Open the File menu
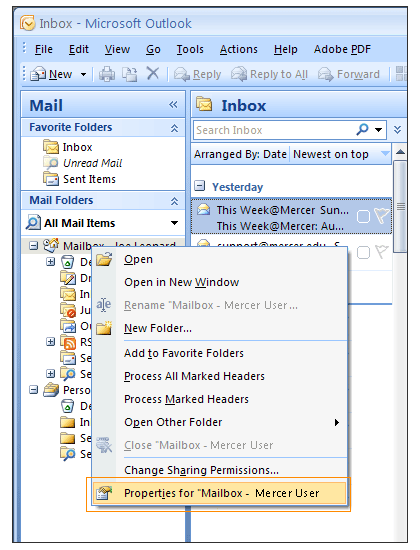The height and width of the screenshot is (550, 420). pos(44,49)
